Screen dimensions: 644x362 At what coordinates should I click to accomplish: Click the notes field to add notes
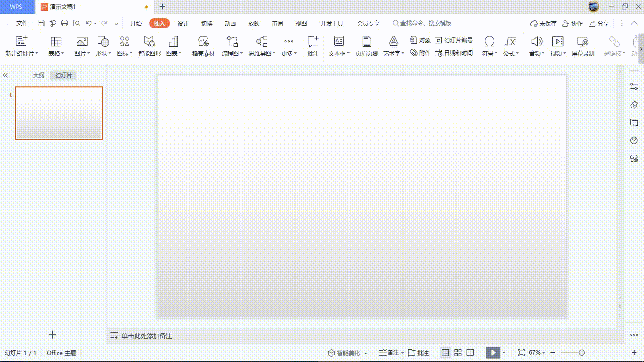tap(147, 336)
